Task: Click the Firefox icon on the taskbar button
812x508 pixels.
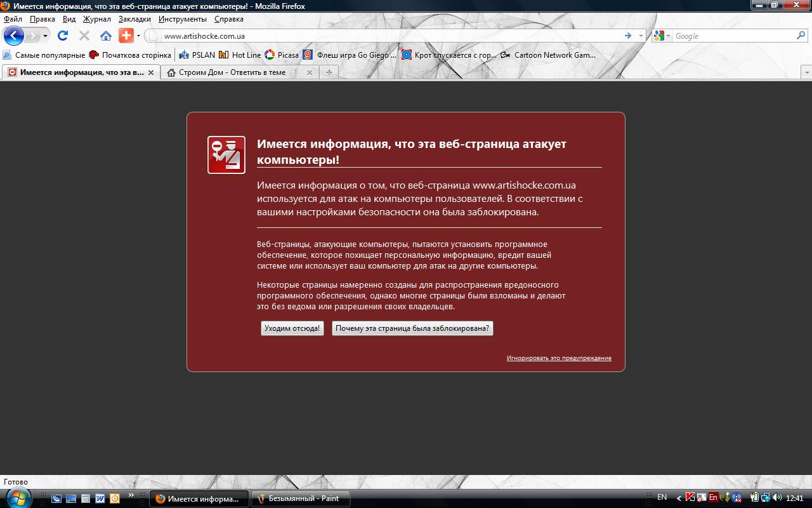Action: (x=160, y=498)
